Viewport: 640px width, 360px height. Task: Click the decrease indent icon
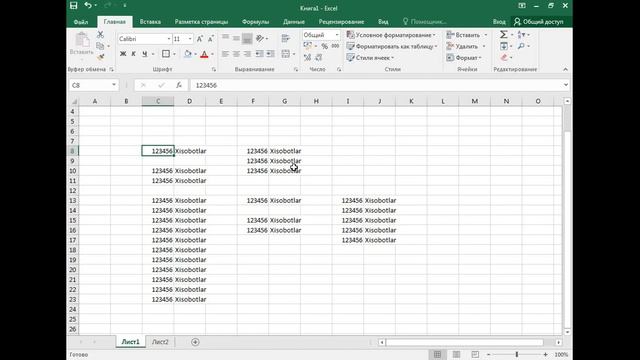tap(260, 54)
